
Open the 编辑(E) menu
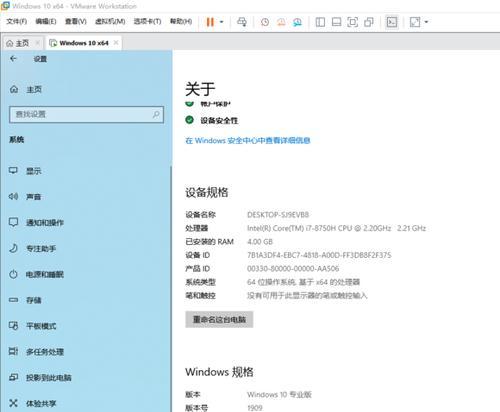(x=46, y=21)
